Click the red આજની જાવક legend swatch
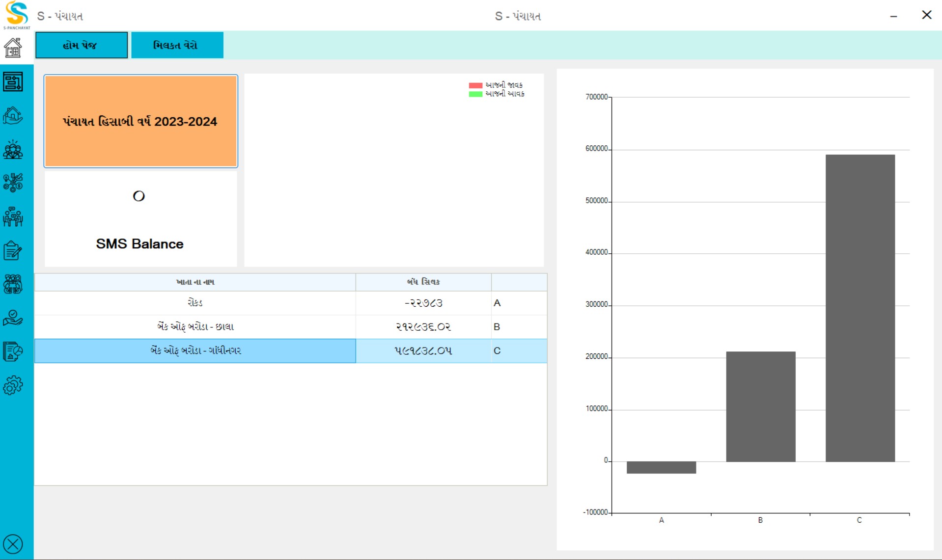This screenshot has width=942, height=560. click(x=475, y=85)
